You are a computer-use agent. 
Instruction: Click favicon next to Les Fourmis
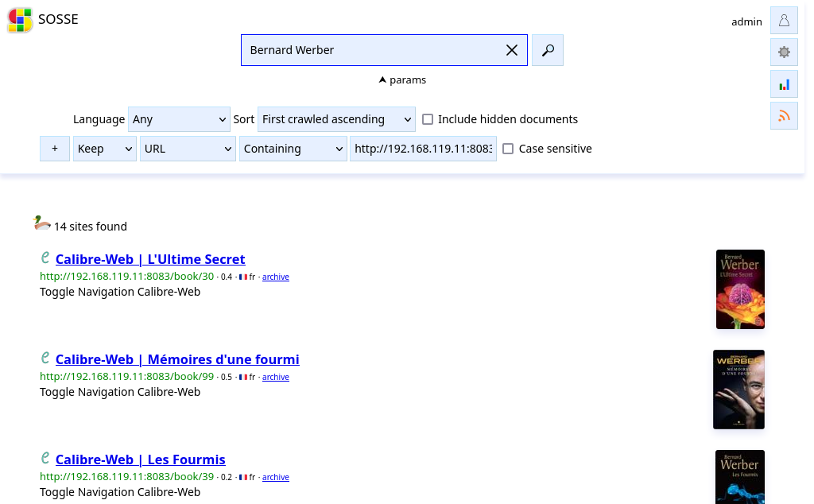coord(45,458)
